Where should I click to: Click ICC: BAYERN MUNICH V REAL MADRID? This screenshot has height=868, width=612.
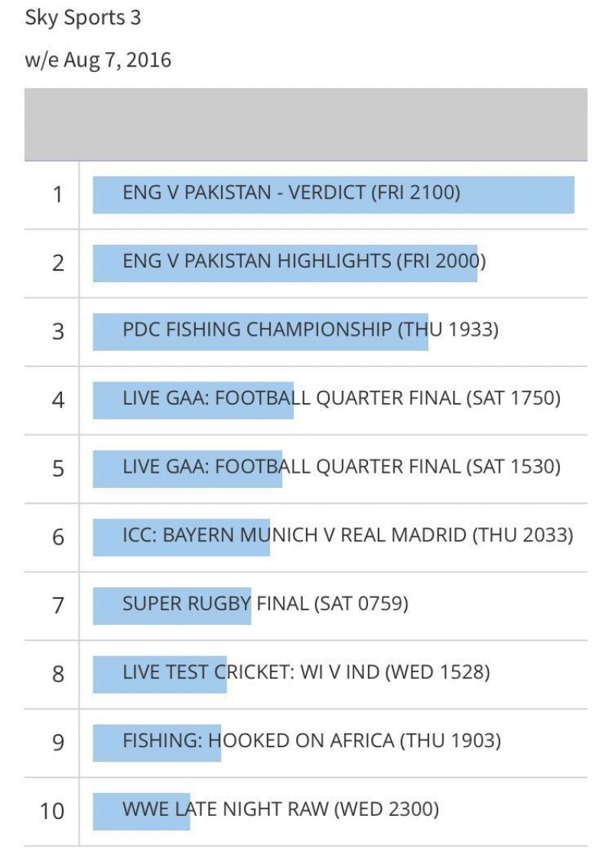point(348,535)
